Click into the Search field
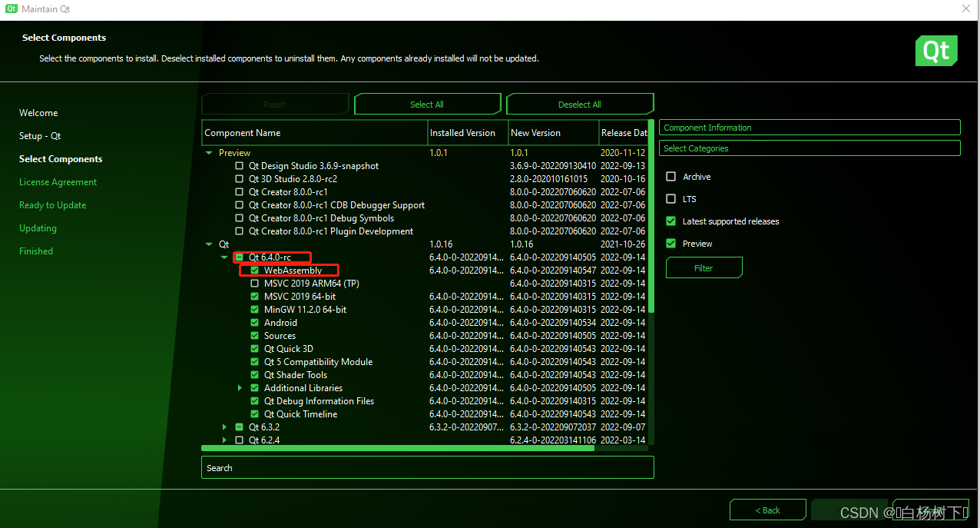The height and width of the screenshot is (528, 980). tap(428, 468)
